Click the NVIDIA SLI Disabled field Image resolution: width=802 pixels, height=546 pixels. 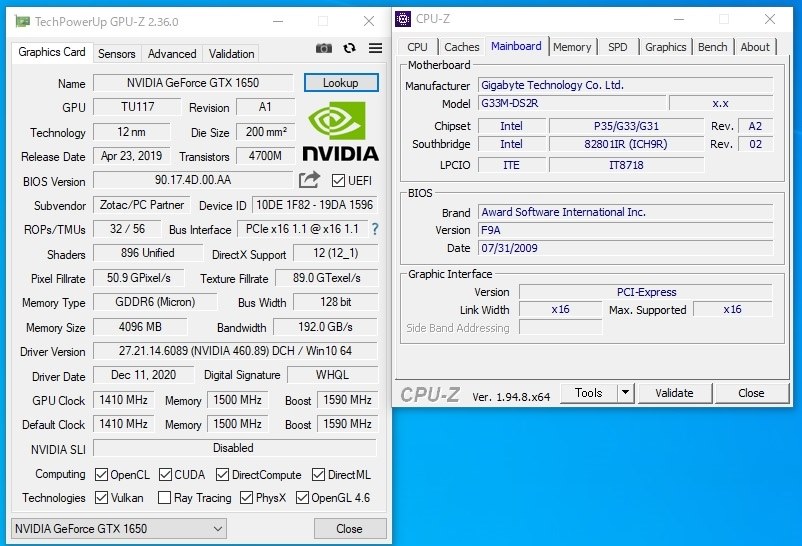pyautogui.click(x=234, y=448)
